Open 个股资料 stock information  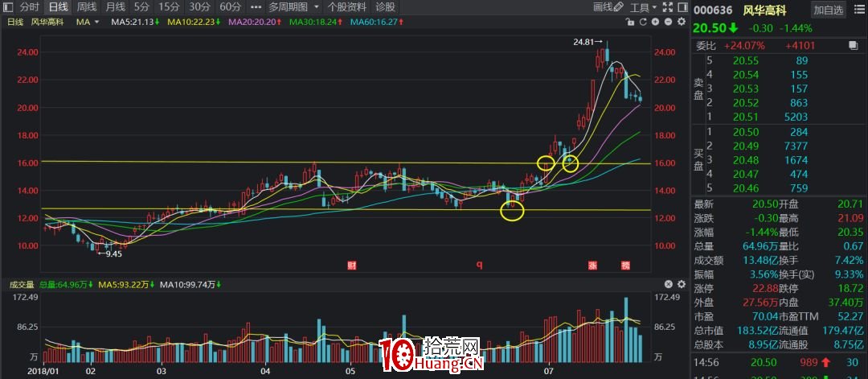pyautogui.click(x=347, y=7)
